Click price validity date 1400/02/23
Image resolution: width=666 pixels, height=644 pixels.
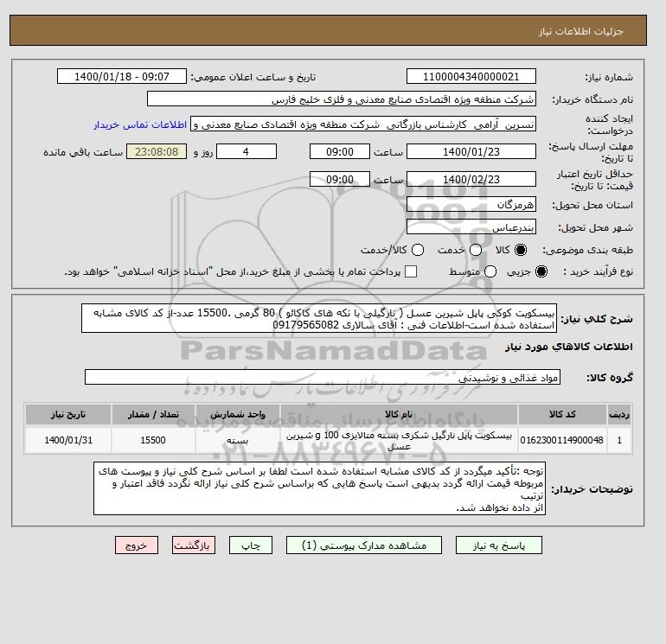[471, 179]
